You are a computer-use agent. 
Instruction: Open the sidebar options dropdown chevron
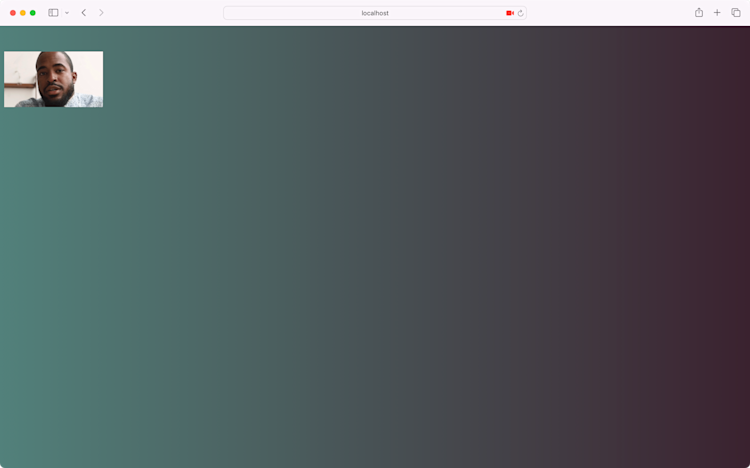coord(67,13)
